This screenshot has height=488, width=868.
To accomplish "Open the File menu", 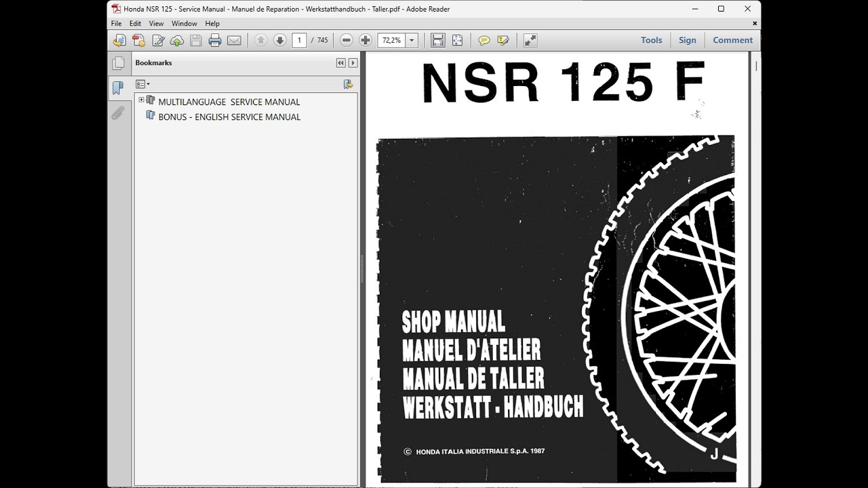I will (x=117, y=24).
